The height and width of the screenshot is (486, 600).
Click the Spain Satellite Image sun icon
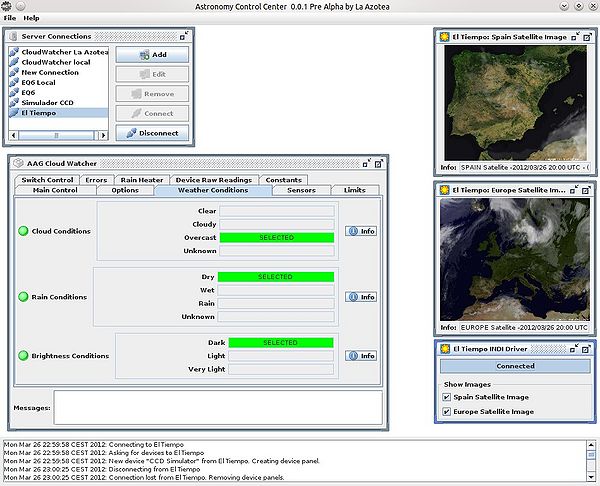(x=444, y=37)
